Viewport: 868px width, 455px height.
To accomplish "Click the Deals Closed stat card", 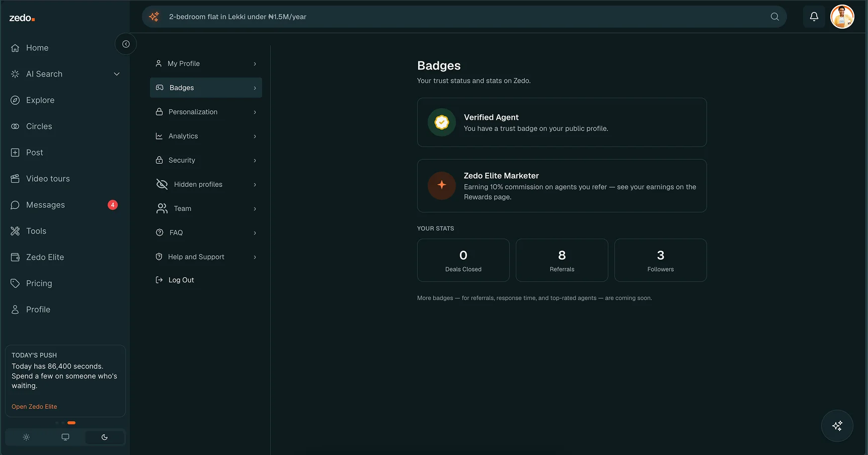I will click(x=463, y=260).
